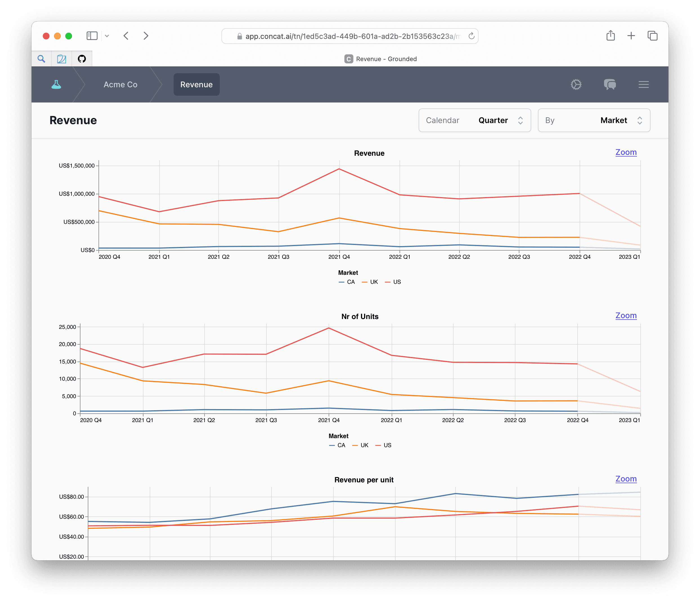Click the notebook bookmark icon
700x602 pixels.
[x=62, y=59]
